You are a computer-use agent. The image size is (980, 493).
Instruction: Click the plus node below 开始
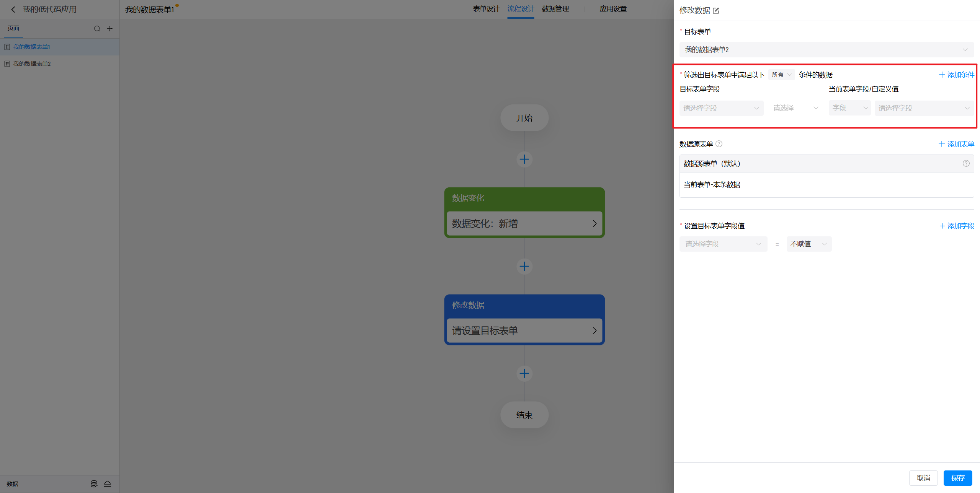click(524, 159)
